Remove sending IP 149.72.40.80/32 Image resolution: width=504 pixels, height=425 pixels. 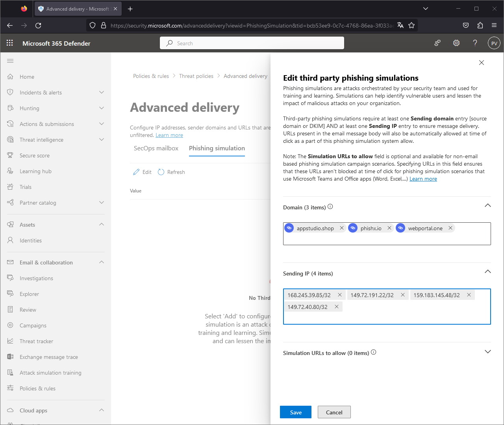pos(337,307)
